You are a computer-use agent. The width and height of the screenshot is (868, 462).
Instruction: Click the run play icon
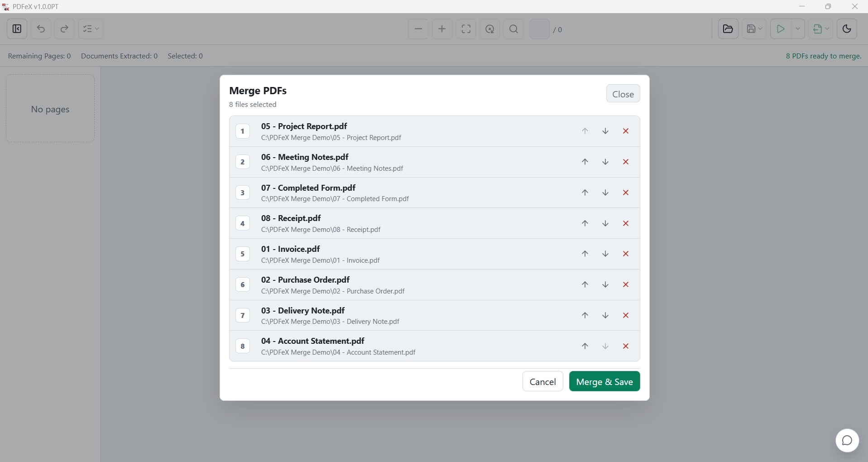[x=781, y=29]
